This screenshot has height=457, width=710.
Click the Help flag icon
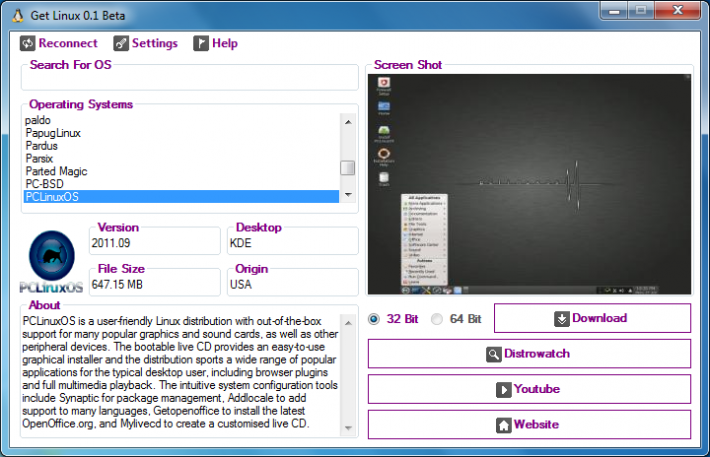(x=201, y=43)
